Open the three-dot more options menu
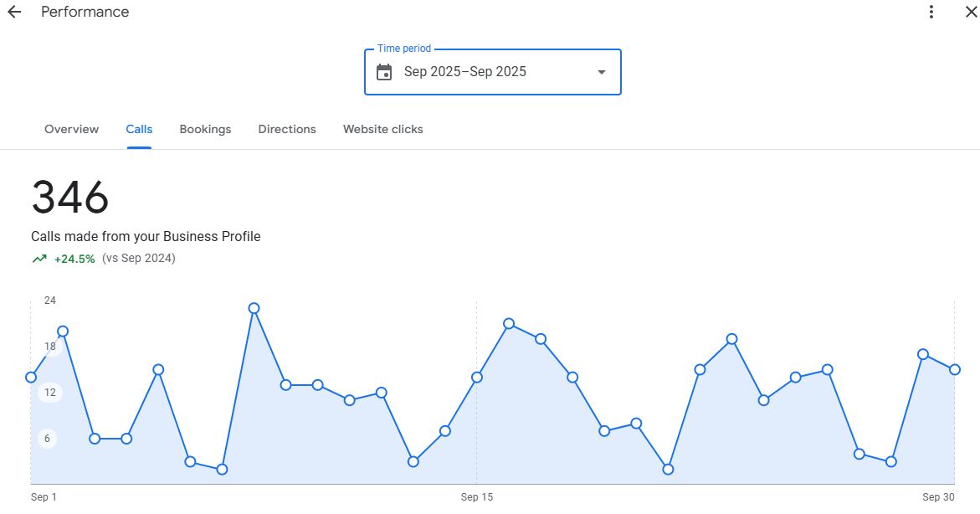980x514 pixels. click(931, 13)
